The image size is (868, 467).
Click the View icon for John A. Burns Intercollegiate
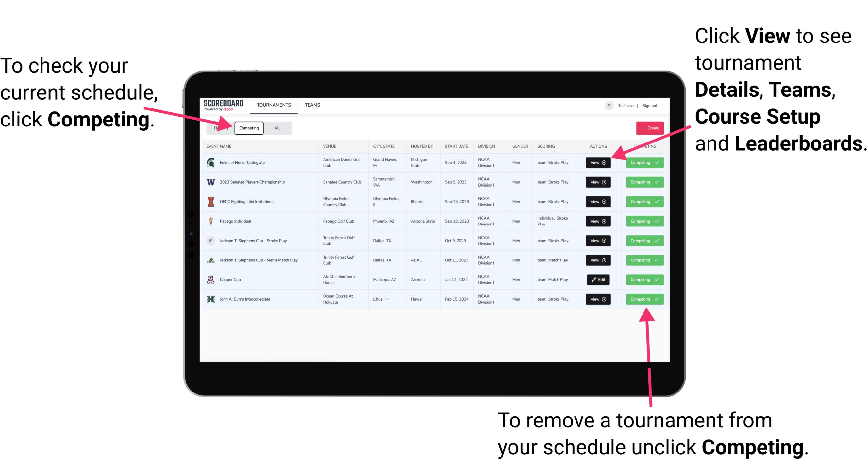pos(598,299)
